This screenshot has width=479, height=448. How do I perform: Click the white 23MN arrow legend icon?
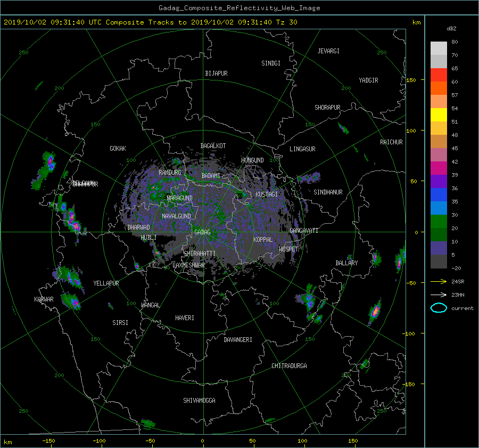439,295
